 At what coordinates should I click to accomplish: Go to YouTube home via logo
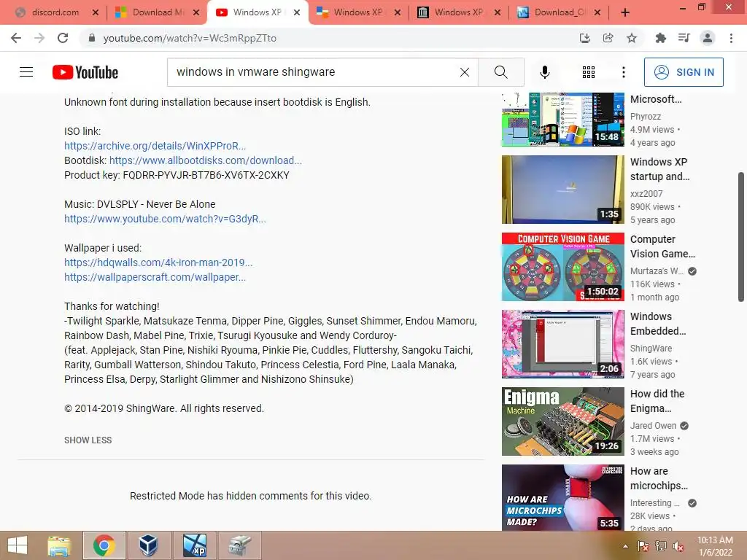point(85,72)
